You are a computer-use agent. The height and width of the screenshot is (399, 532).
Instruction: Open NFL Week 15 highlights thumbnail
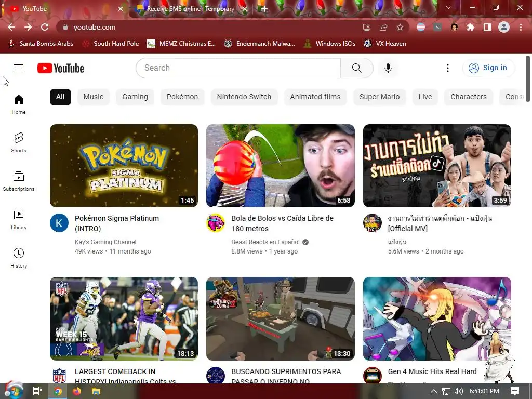124,318
